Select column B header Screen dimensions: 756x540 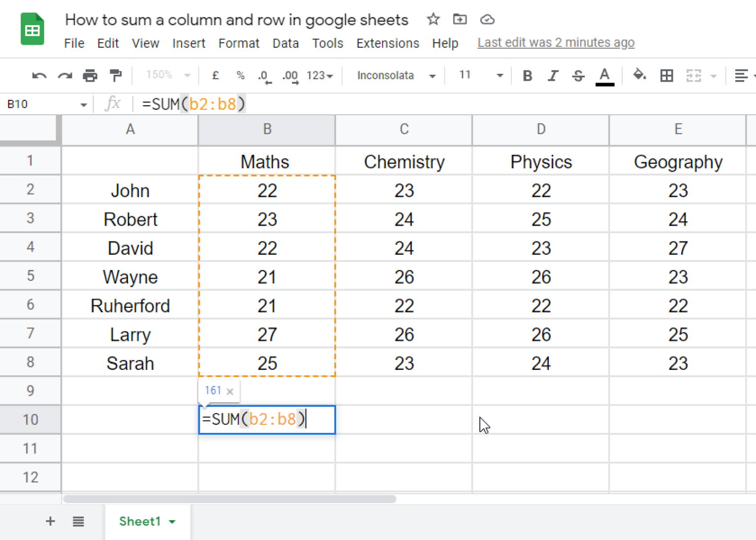[267, 130]
